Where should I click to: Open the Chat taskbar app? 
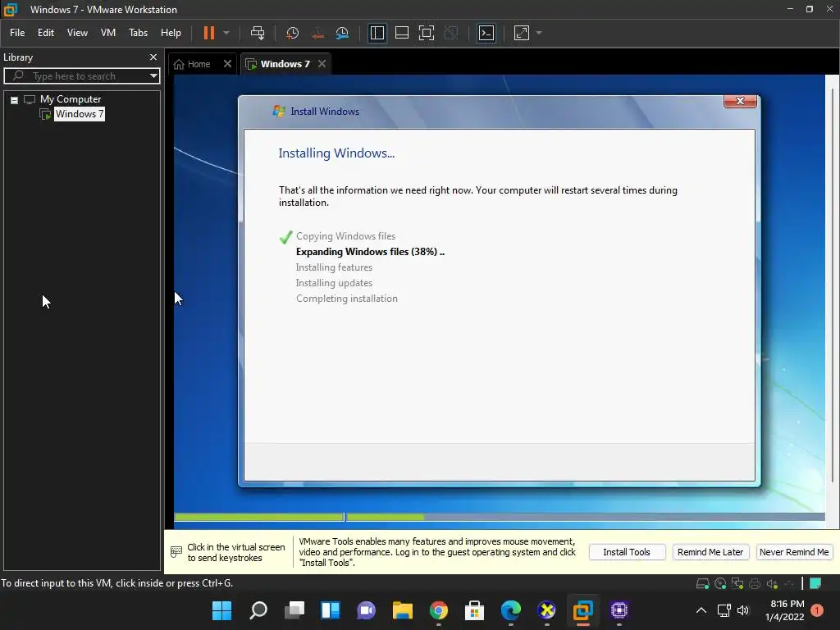click(x=367, y=610)
